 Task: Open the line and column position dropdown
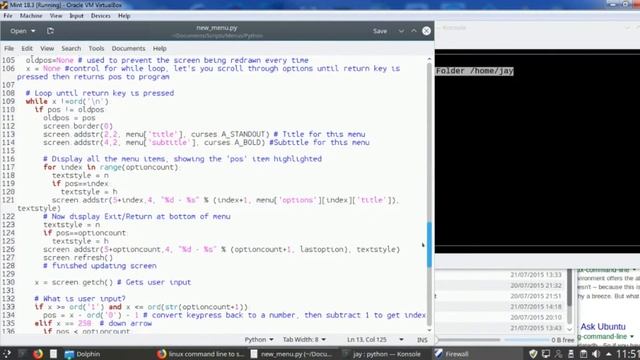click(375, 340)
